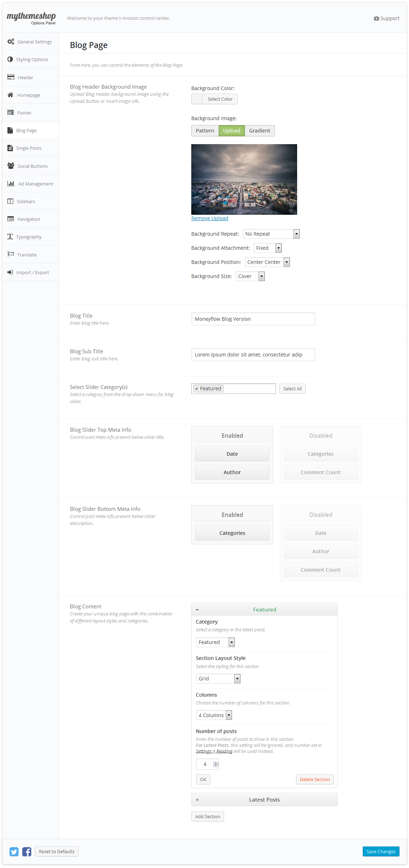The width and height of the screenshot is (409, 868).
Task: Click the Social Buttons people icon
Action: click(x=11, y=166)
